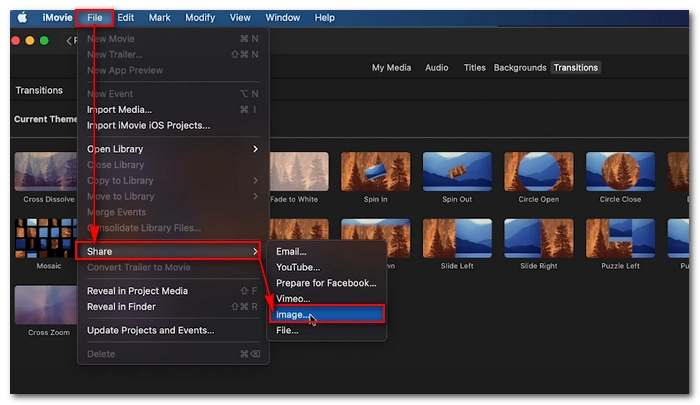Select the Mosaic transition

tap(46, 238)
